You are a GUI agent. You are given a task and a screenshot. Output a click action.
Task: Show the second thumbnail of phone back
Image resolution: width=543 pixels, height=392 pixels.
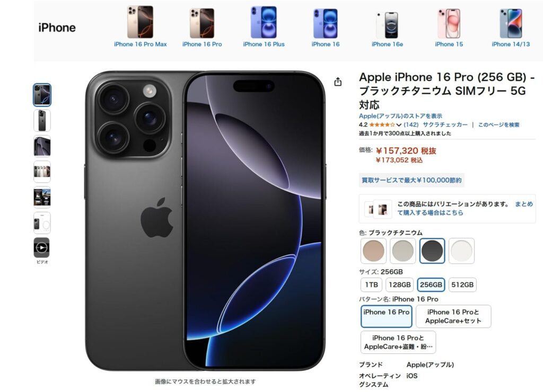(x=42, y=120)
